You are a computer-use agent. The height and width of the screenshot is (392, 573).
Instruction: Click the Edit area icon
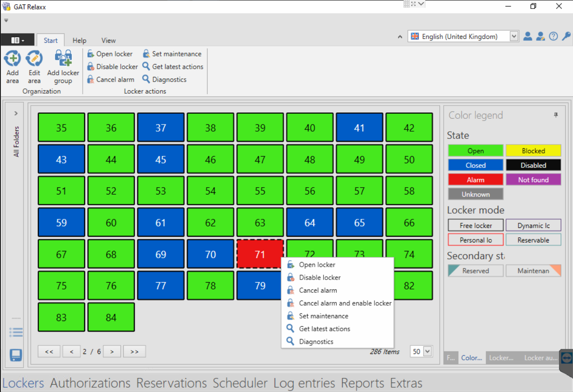[34, 59]
